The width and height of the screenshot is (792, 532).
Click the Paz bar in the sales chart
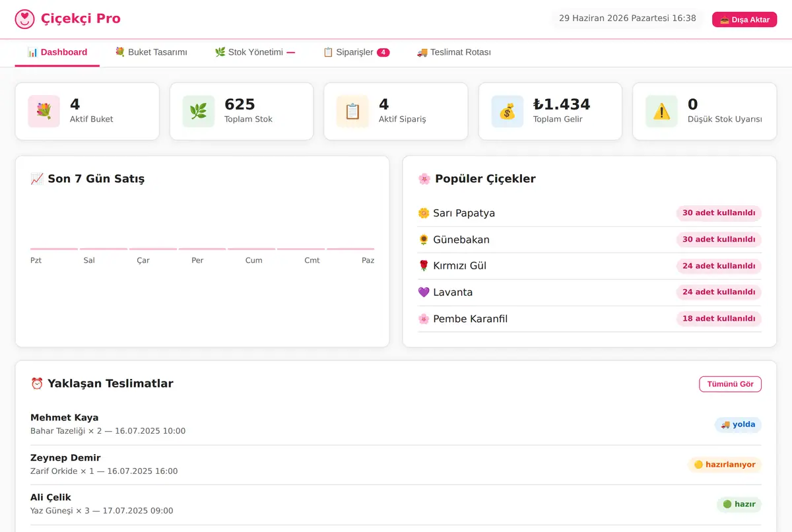350,249
